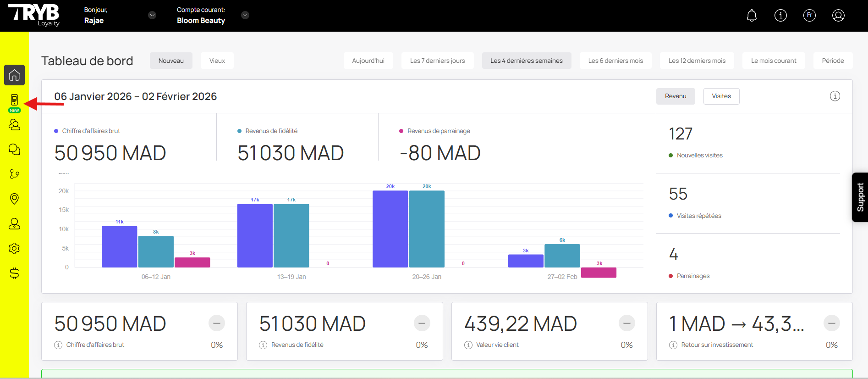Open the branching workflow icon in sidebar
The image size is (868, 379).
point(14,174)
